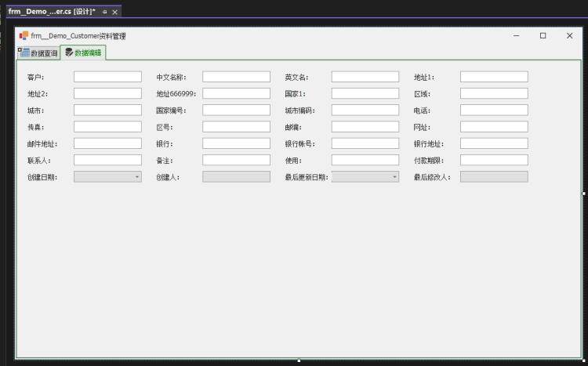Click the disabled 创建人 field
588x366 pixels.
pyautogui.click(x=236, y=177)
